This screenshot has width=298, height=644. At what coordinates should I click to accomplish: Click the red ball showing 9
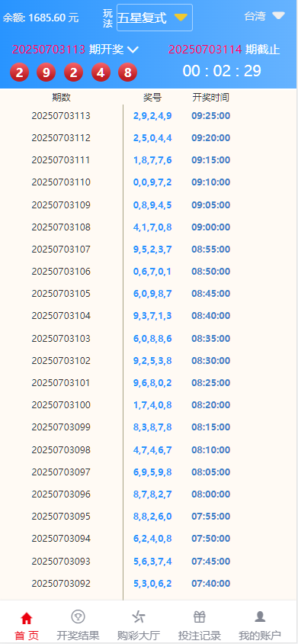click(x=46, y=73)
